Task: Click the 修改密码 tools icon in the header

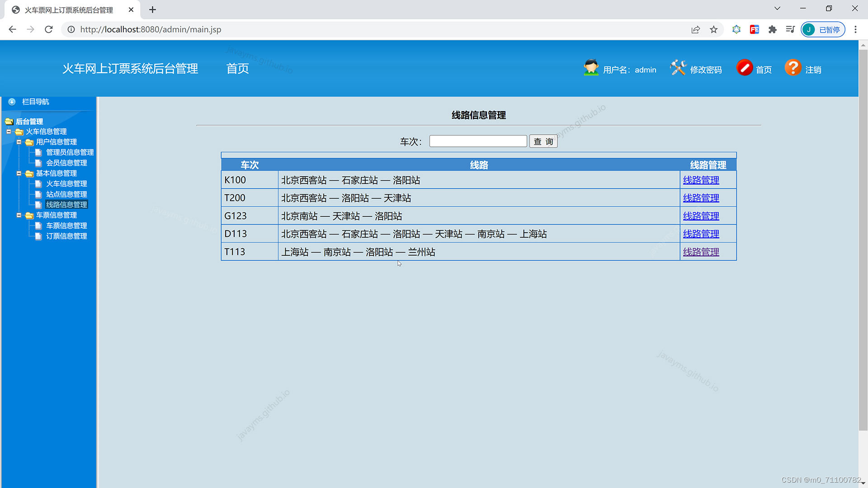Action: [x=678, y=68]
